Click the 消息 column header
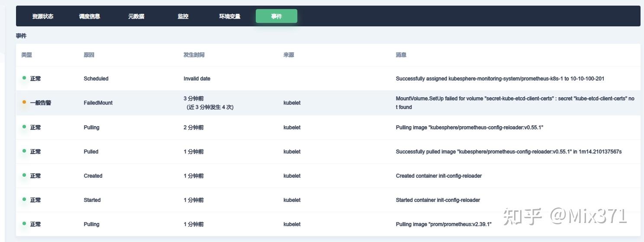 pos(401,55)
